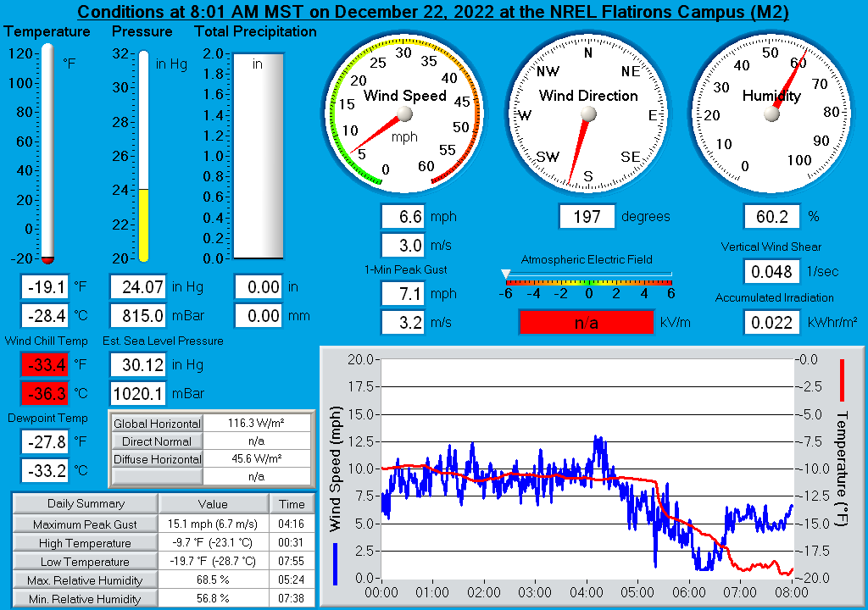Click the Wind Direction compass dial
The height and width of the screenshot is (610, 868).
pyautogui.click(x=588, y=114)
